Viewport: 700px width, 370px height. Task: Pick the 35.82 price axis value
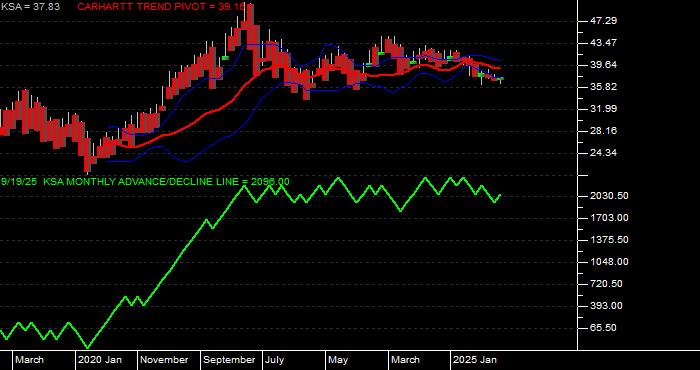pyautogui.click(x=604, y=87)
